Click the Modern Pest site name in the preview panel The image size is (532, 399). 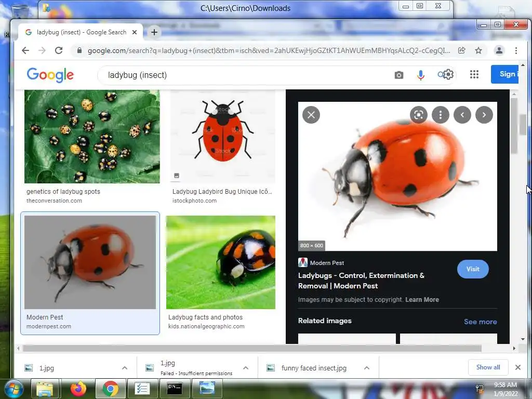pyautogui.click(x=327, y=263)
